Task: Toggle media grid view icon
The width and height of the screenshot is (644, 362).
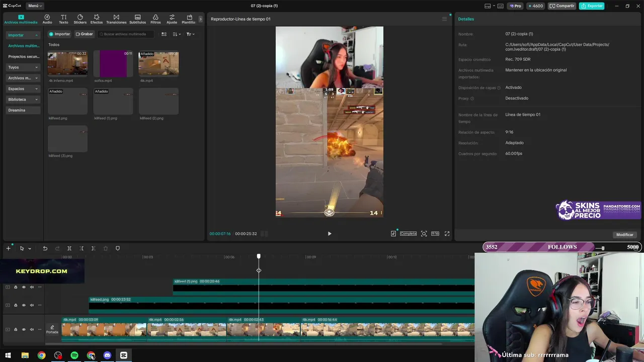Action: (164, 34)
